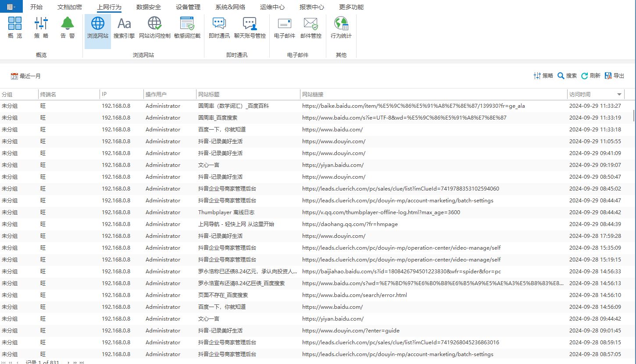Image resolution: width=636 pixels, height=364 pixels.
Task: Click the timestamp 2024-09-28 09:44:42
Action: click(x=595, y=319)
